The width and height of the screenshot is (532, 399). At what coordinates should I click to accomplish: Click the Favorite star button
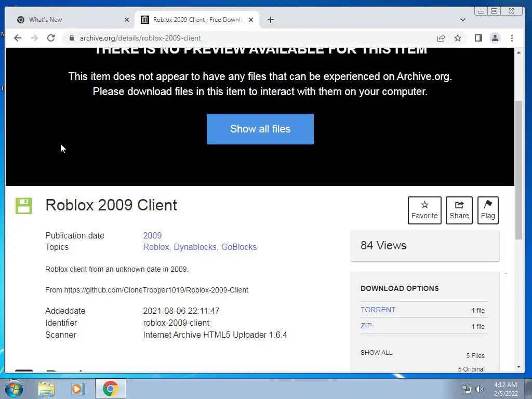424,210
